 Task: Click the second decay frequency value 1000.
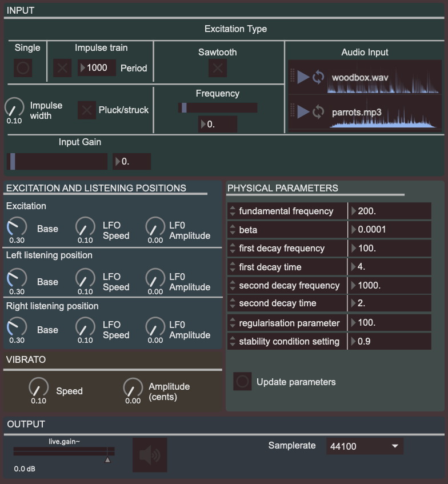[390, 285]
